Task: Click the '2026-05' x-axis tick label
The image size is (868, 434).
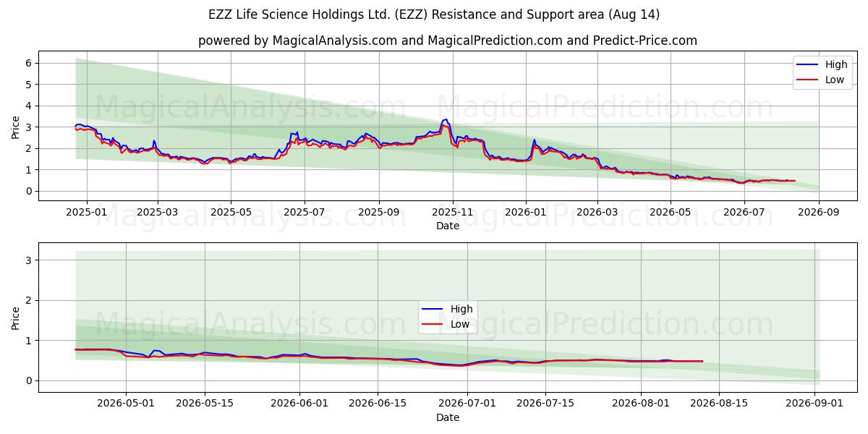Action: pyautogui.click(x=671, y=212)
